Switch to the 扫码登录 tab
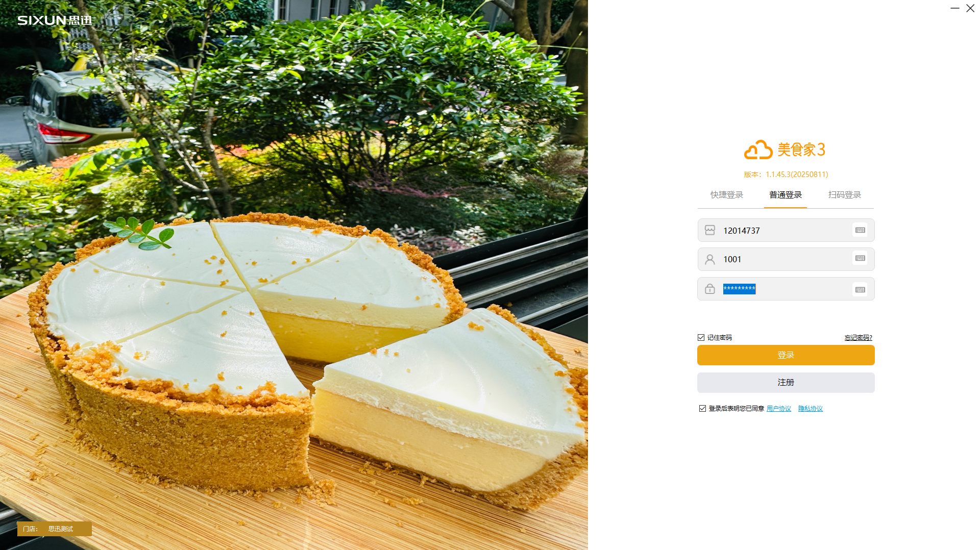The height and width of the screenshot is (550, 980). click(844, 195)
